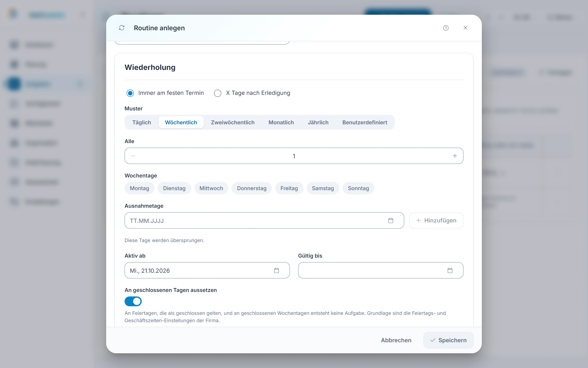This screenshot has height=368, width=588.
Task: Toggle Montag weekday chip
Action: tap(139, 188)
